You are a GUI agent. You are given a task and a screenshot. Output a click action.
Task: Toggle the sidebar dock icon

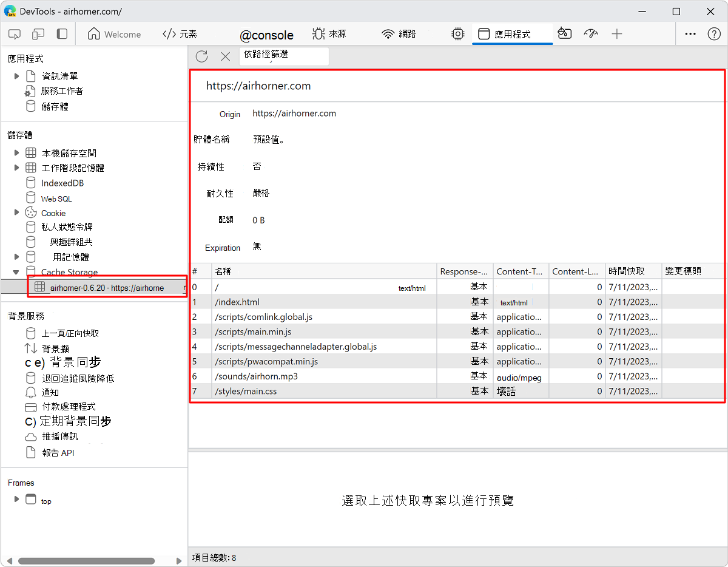click(62, 34)
